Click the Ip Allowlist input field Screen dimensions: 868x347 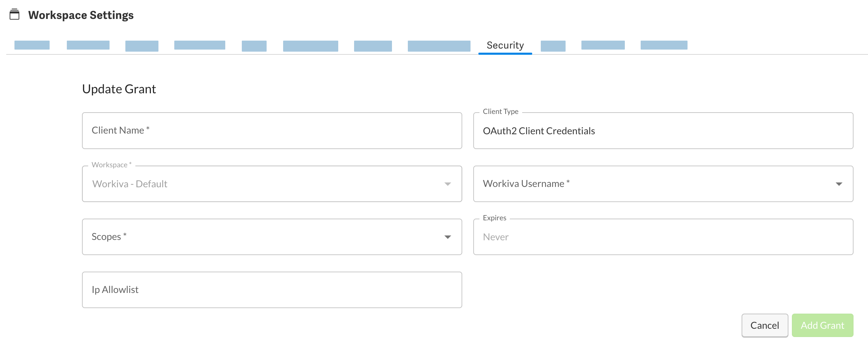tap(272, 290)
